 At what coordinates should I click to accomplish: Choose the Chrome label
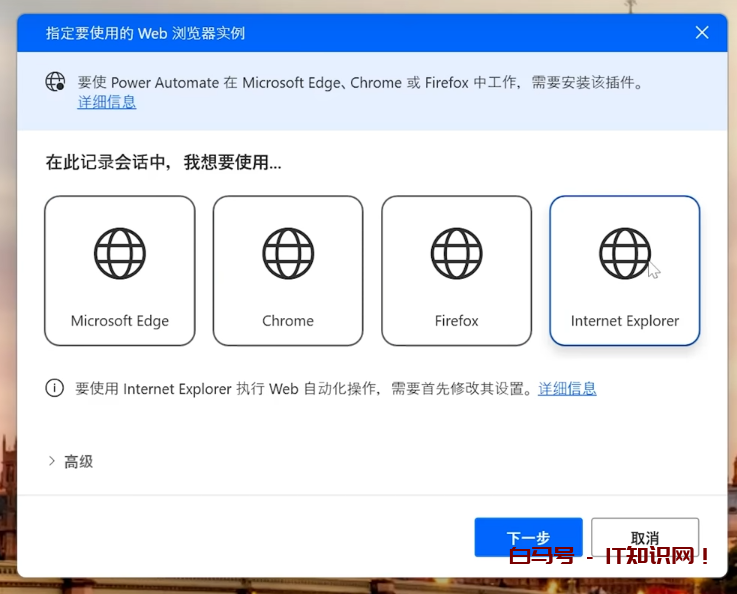(288, 321)
